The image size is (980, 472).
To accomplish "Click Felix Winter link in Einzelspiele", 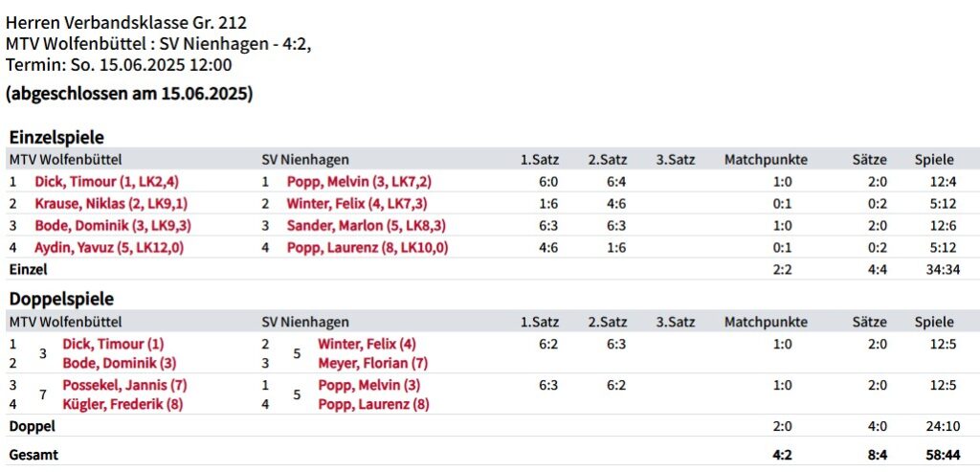I will pos(356,203).
